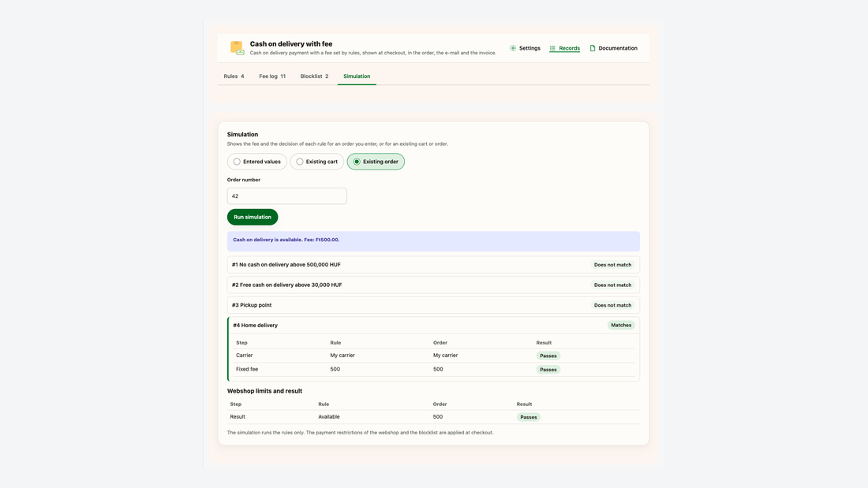Open the Records link

(x=565, y=48)
